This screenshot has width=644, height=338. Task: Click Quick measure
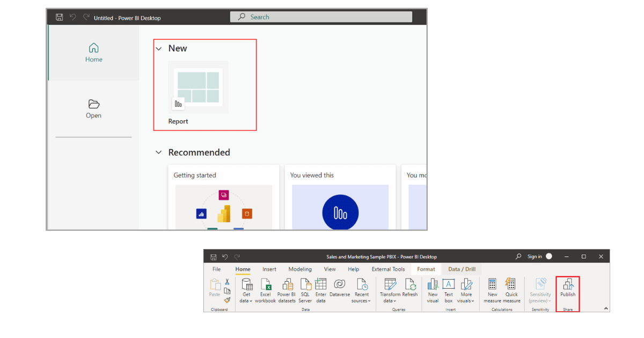[511, 291]
